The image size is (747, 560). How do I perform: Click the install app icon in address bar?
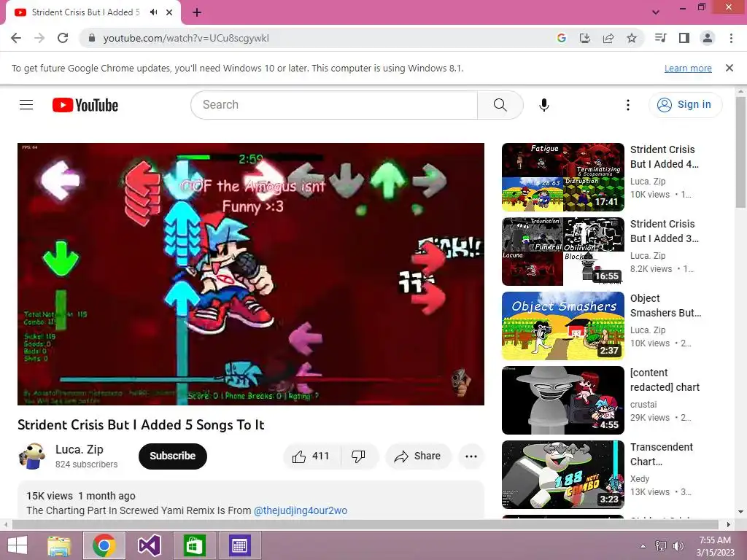pyautogui.click(x=585, y=38)
